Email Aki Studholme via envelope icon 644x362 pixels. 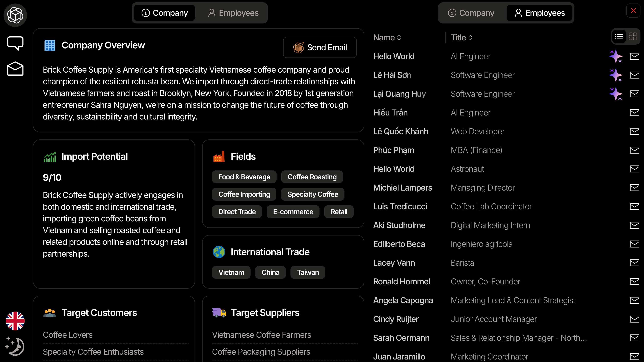click(634, 225)
